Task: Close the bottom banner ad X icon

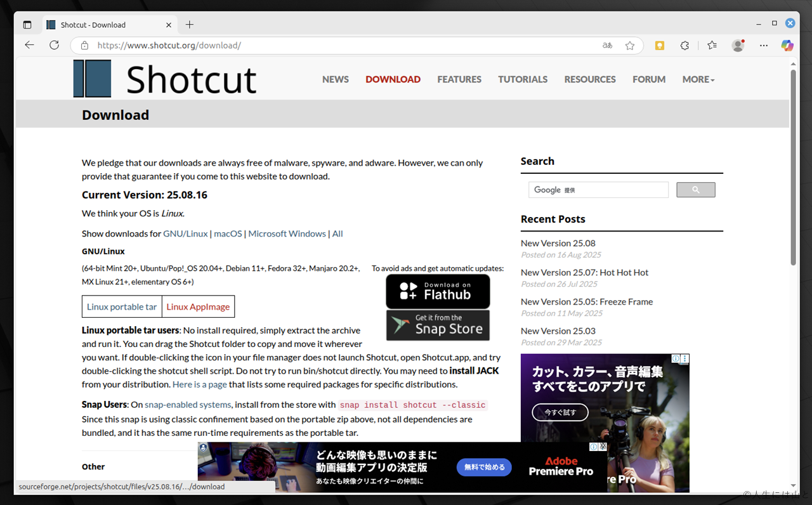Action: (603, 447)
